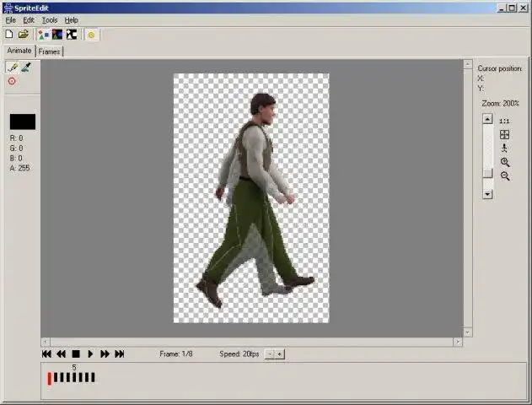The width and height of the screenshot is (532, 405).
Task: Click the zoom out magnifier icon
Action: click(505, 175)
